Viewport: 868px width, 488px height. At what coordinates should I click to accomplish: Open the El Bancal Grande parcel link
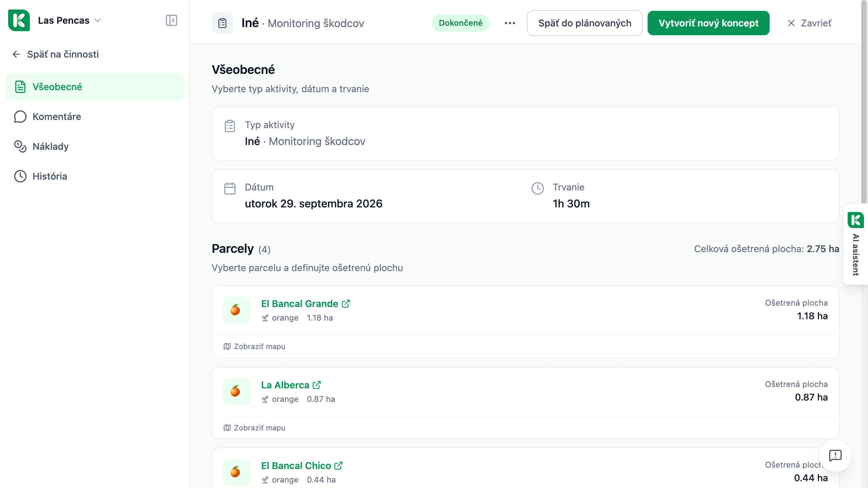click(299, 304)
